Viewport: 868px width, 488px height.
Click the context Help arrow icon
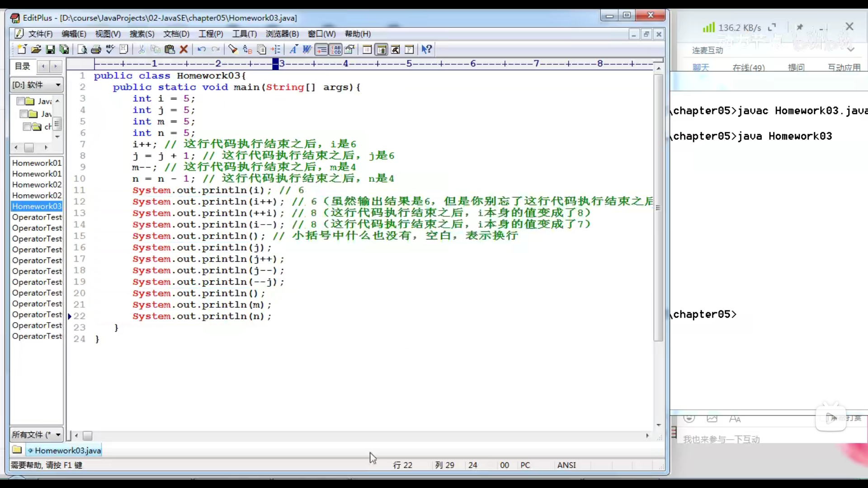point(426,50)
